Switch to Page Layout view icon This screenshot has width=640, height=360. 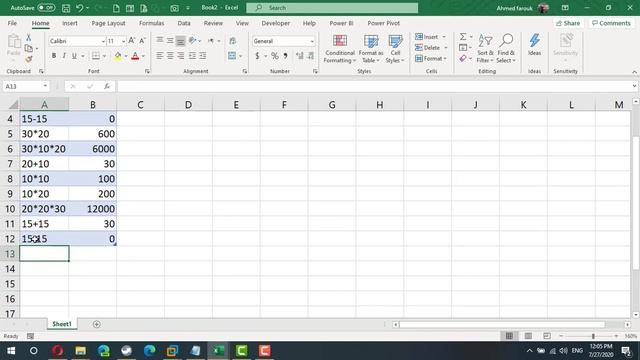pyautogui.click(x=528, y=336)
